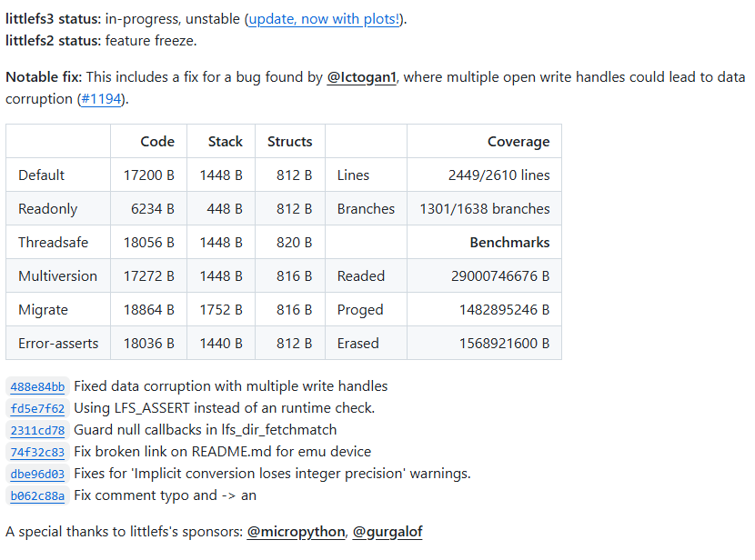
Task: Click the Structs column header
Action: [x=289, y=142]
